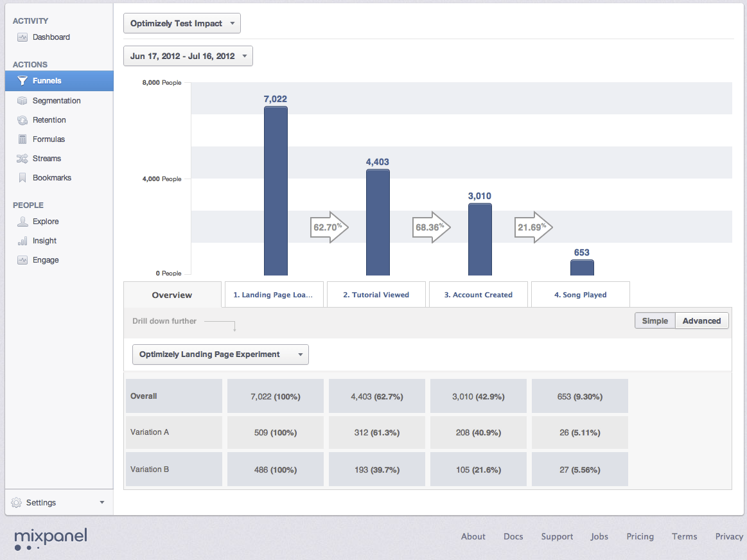Switch to the Tutorial Viewed tab
This screenshot has width=747, height=560.
click(376, 294)
